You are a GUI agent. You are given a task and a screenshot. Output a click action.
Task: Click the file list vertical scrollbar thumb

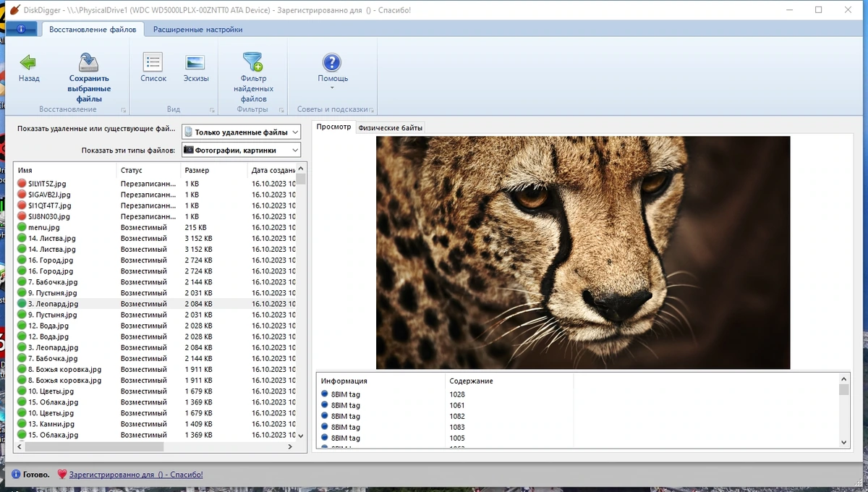(x=301, y=178)
